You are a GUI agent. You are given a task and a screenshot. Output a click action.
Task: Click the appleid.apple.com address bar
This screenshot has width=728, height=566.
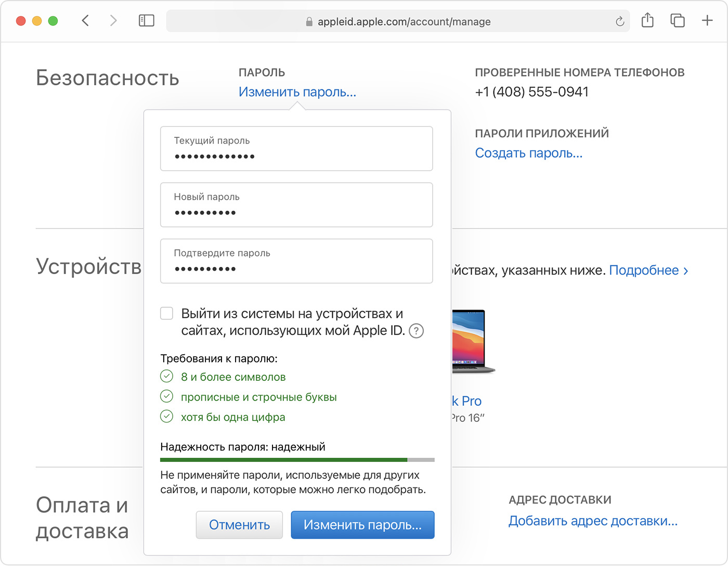(x=398, y=21)
